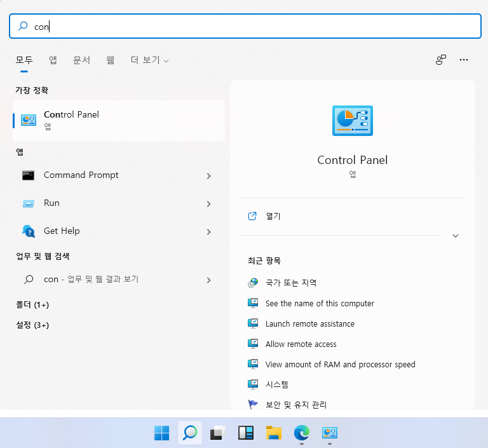
Task: Select 'con - 업무 및 웹 결과 보기' result
Action: coord(119,280)
